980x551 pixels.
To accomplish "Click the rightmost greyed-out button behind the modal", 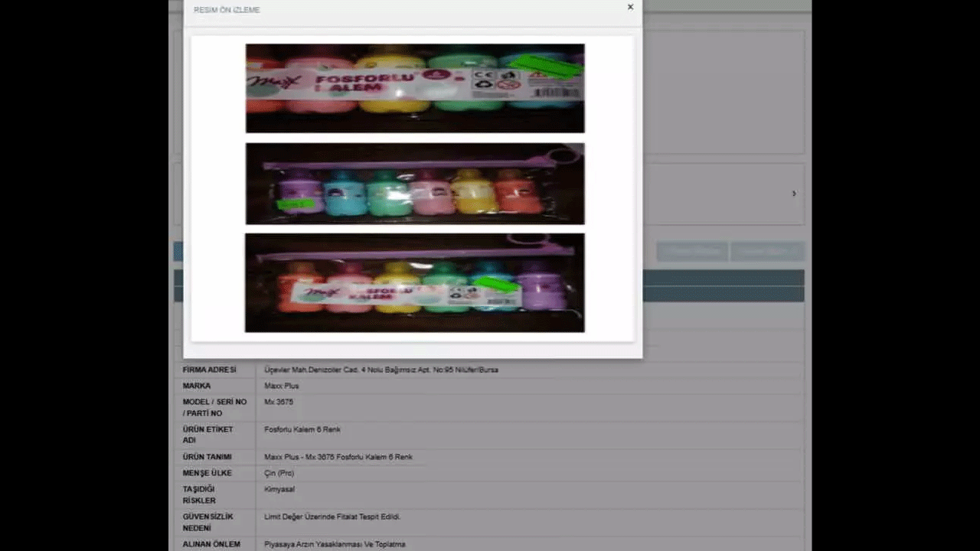I will 766,251.
